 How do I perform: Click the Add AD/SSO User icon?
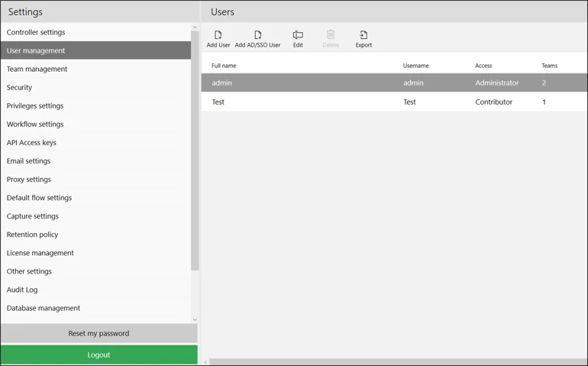point(257,35)
